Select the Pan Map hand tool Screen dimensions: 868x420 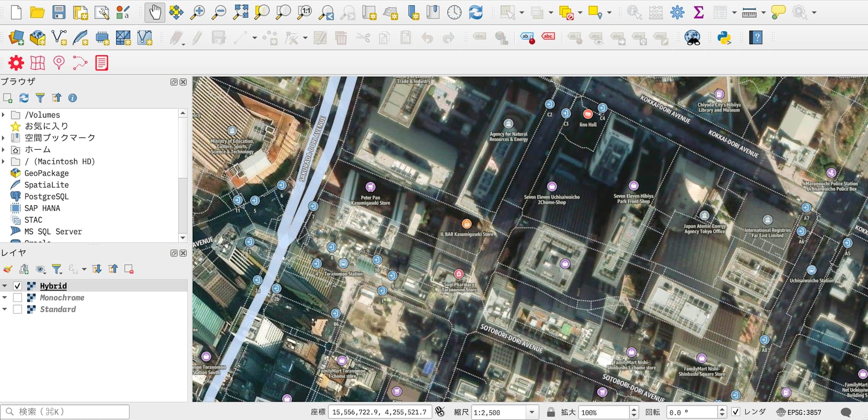click(155, 13)
